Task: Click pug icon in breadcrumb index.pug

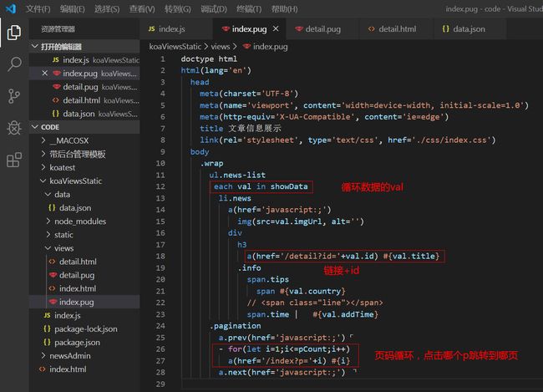Action: 246,47
